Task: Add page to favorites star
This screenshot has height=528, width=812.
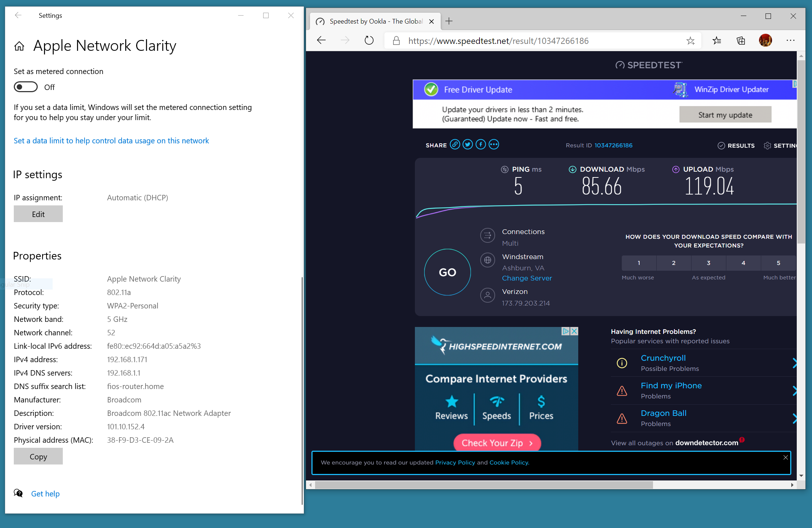Action: click(x=690, y=41)
